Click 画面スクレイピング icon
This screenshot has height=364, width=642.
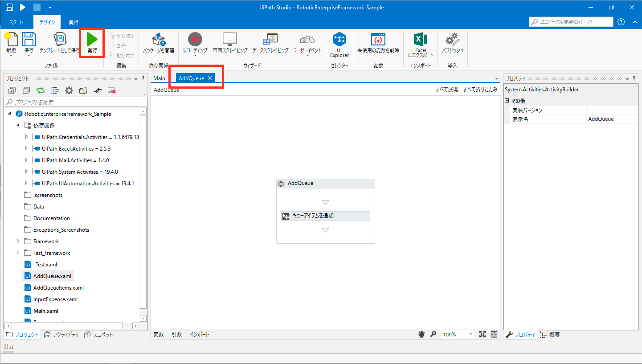tap(230, 39)
